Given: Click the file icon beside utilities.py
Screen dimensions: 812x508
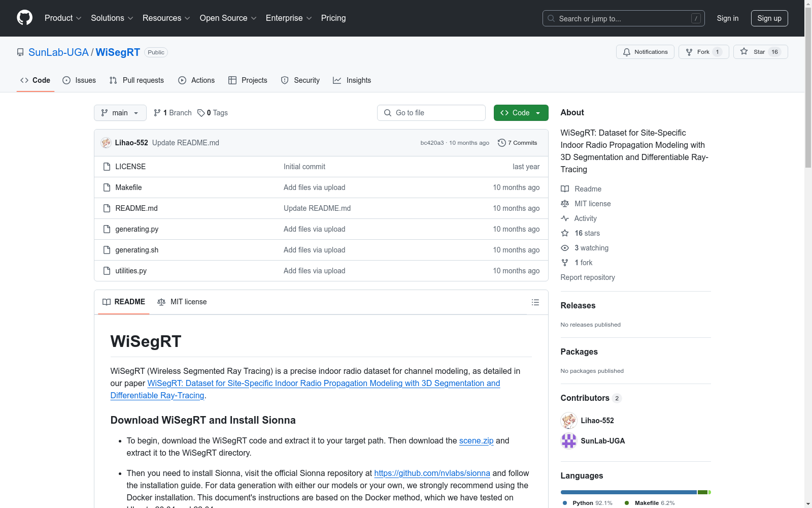Looking at the screenshot, I should point(107,271).
